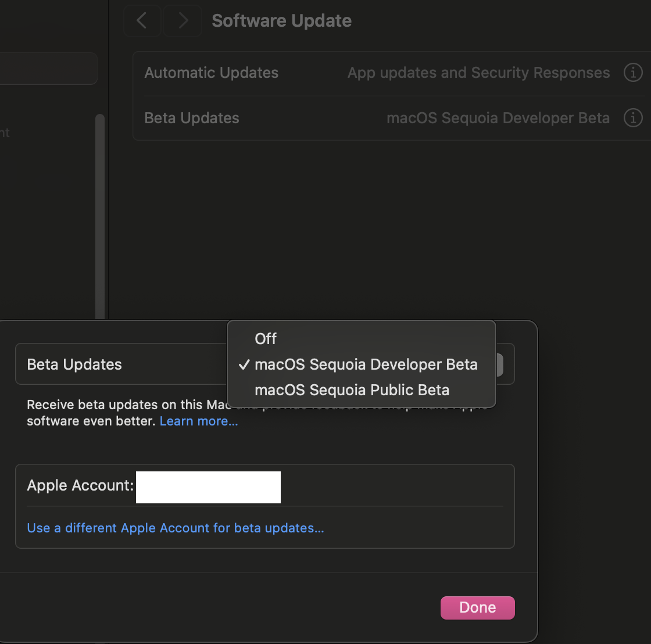The width and height of the screenshot is (651, 644).
Task: Click the Beta Updates popup arrows in the sheet
Action: pyautogui.click(x=500, y=365)
